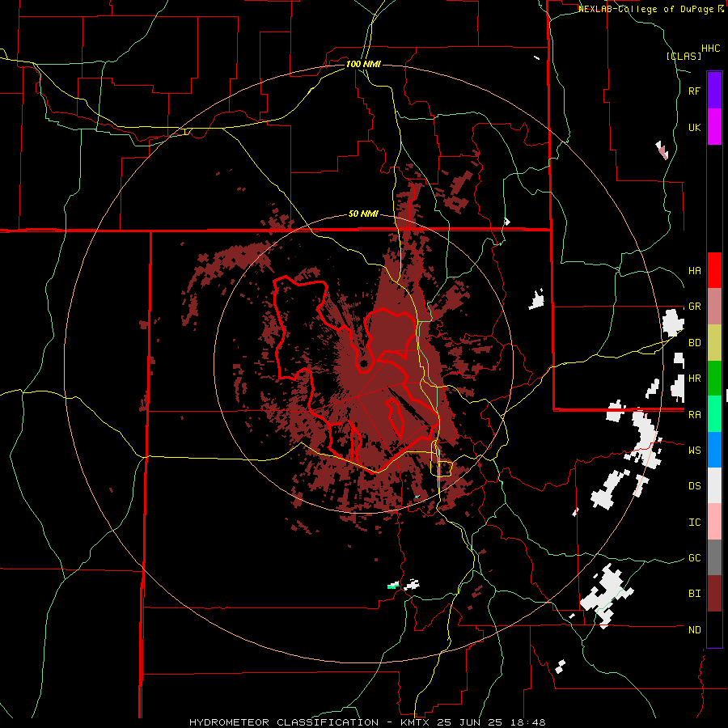728x728 pixels.
Task: Select the gray GC legend swatch
Action: [714, 558]
